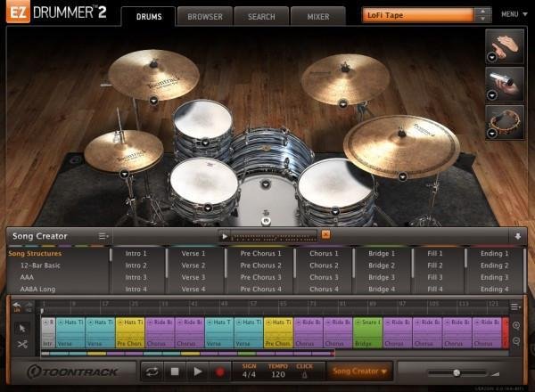Close the orange groove preview button

coord(325,234)
